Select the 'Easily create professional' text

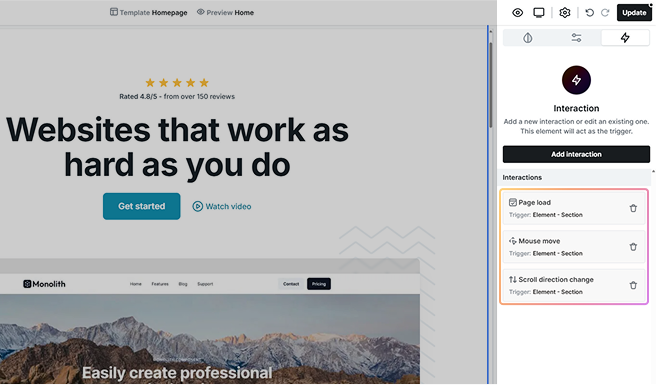tap(177, 373)
